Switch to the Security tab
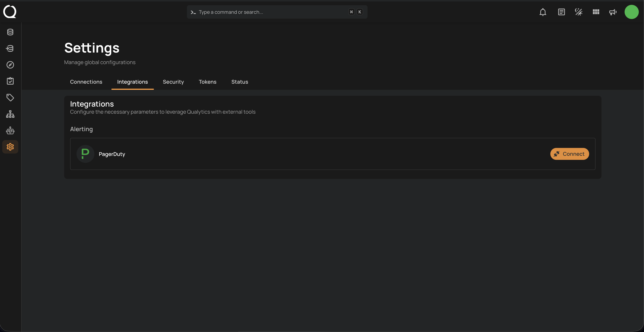Viewport: 644px width, 332px height. (173, 82)
